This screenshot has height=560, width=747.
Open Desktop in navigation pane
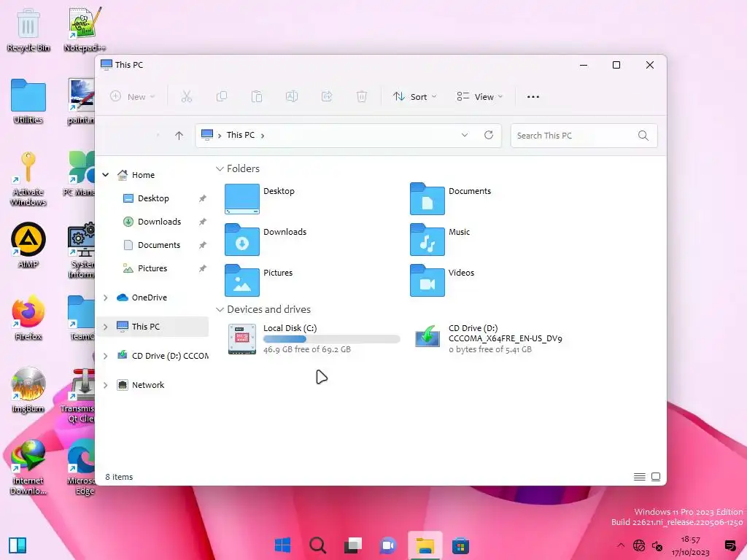[146, 198]
